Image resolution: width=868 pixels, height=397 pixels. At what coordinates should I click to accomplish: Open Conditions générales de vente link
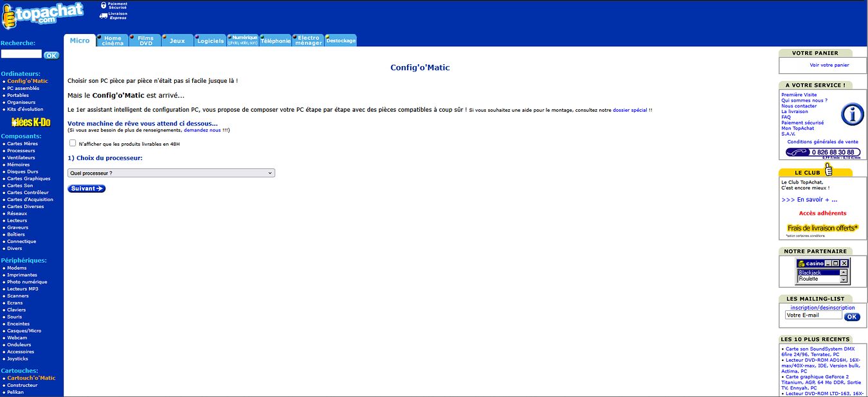822,142
